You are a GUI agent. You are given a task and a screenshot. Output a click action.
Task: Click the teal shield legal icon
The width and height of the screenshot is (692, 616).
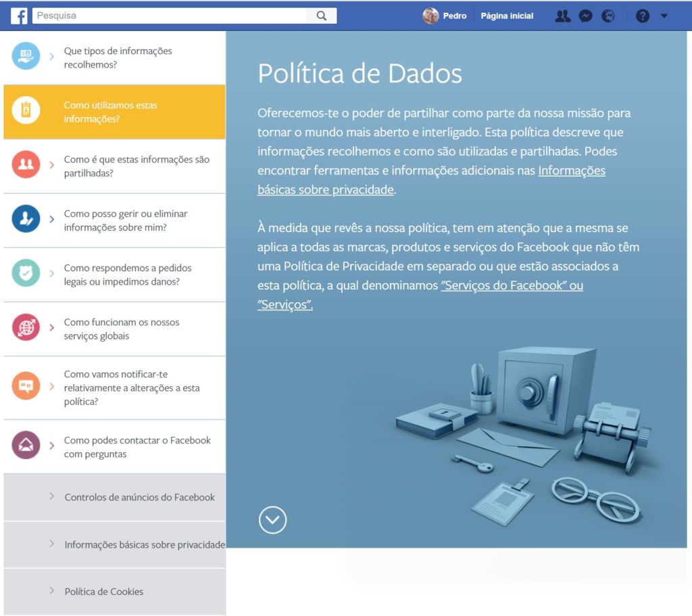pos(26,273)
